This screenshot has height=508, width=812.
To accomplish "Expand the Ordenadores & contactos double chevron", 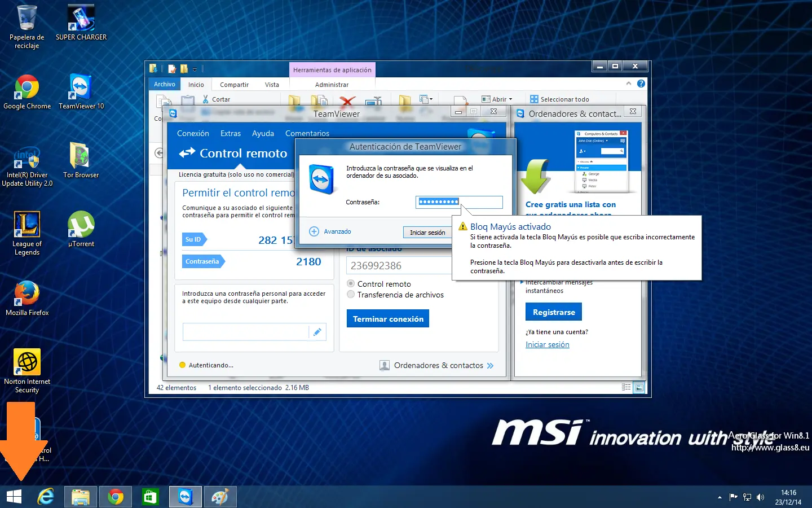I will (490, 366).
